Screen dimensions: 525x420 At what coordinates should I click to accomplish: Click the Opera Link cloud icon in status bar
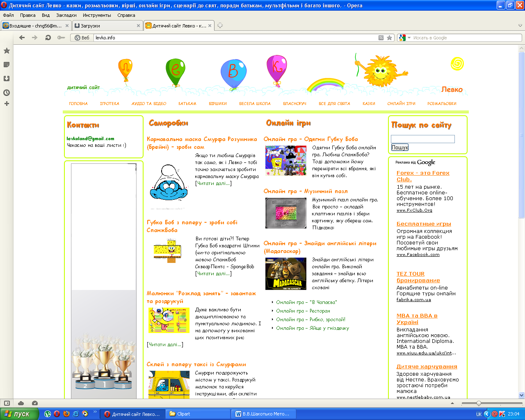(x=21, y=403)
